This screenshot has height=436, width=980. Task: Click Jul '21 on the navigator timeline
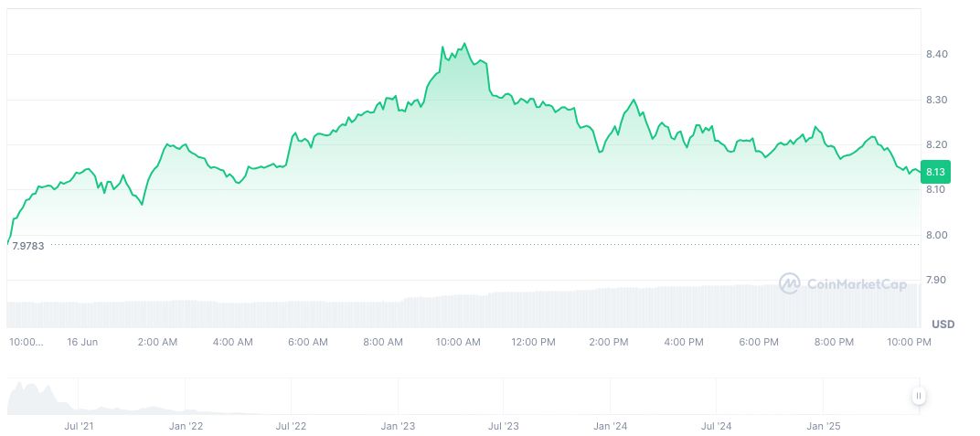[x=80, y=426]
